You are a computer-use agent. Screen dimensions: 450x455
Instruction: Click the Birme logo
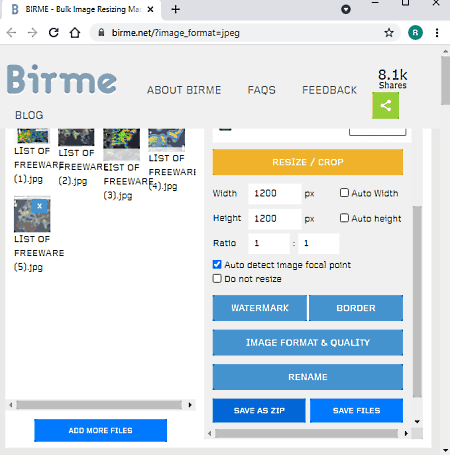[x=62, y=79]
